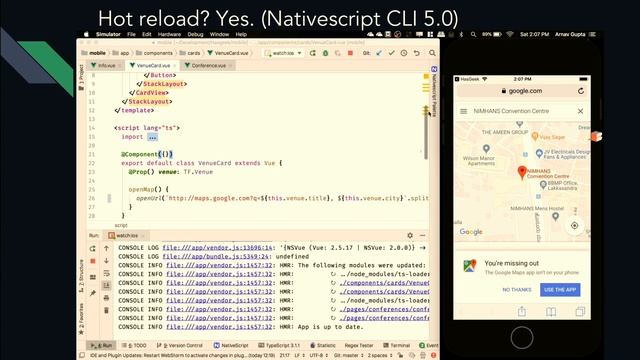Select watch.ios Run tab

tap(127, 236)
